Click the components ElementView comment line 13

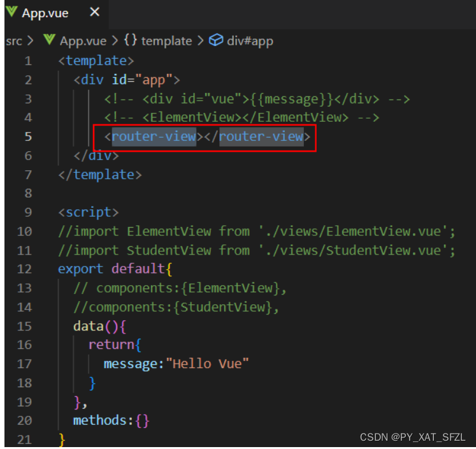[x=180, y=288]
